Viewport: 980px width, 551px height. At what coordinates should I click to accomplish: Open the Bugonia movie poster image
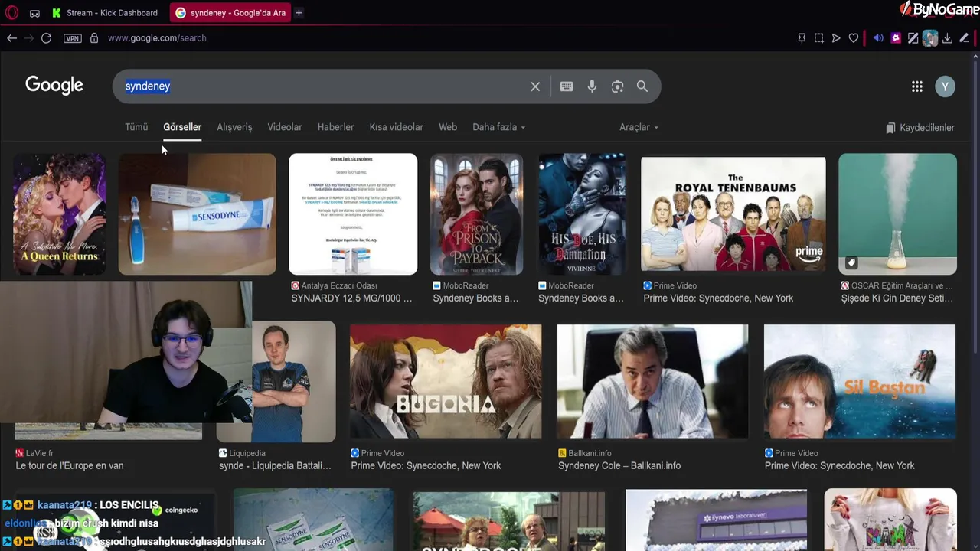click(446, 382)
